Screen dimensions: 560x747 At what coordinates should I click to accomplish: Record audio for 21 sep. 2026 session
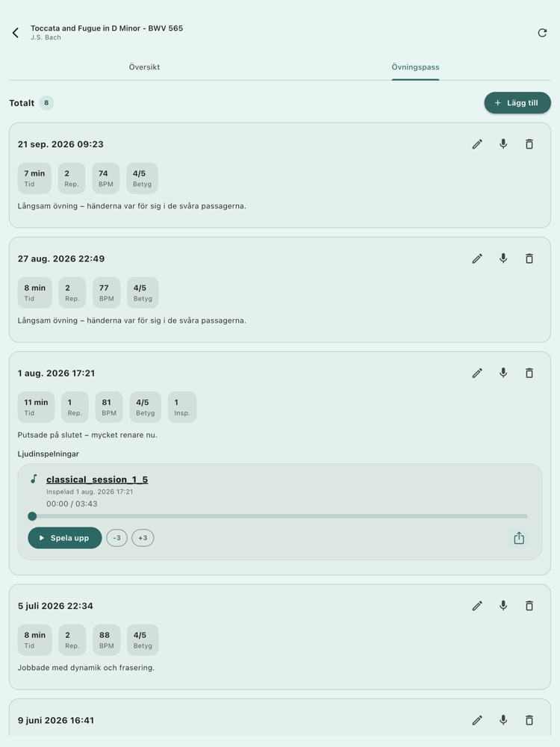(x=503, y=144)
